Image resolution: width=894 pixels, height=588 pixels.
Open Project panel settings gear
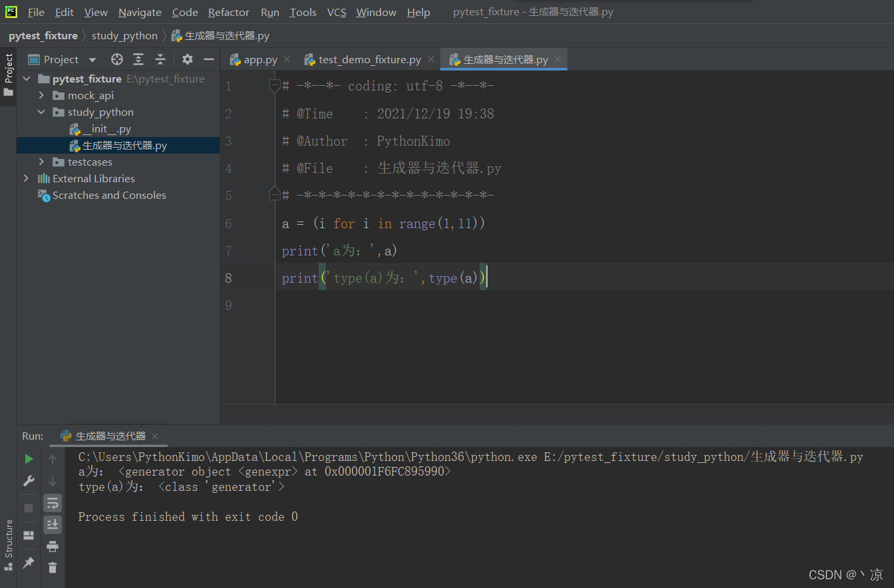[x=188, y=59]
